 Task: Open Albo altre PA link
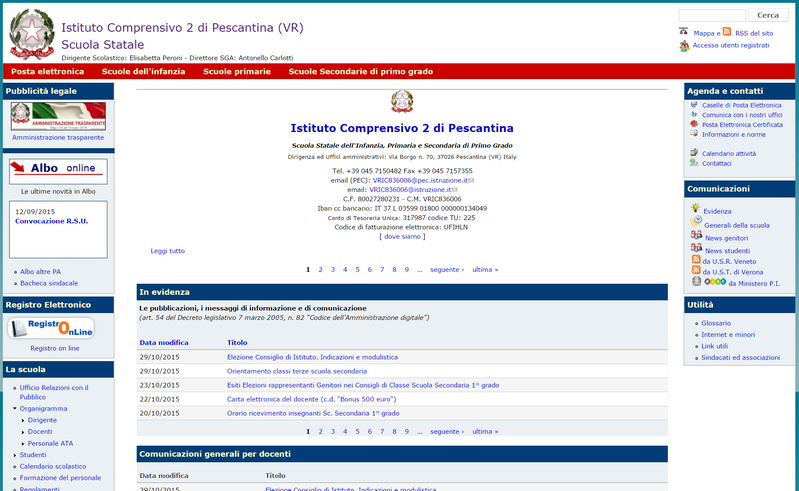pos(40,272)
